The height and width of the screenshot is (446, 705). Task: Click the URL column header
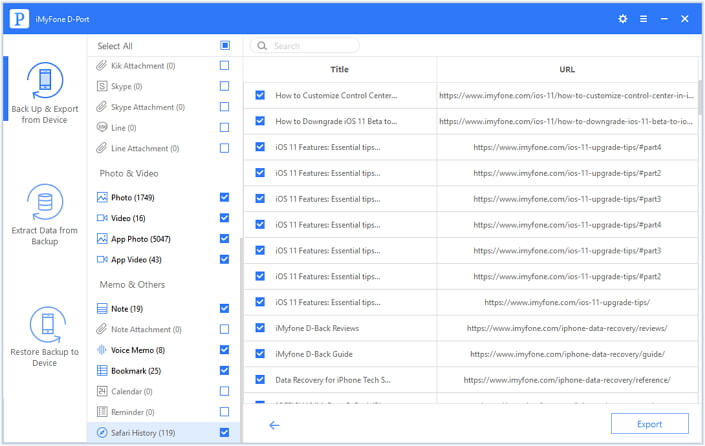(567, 69)
